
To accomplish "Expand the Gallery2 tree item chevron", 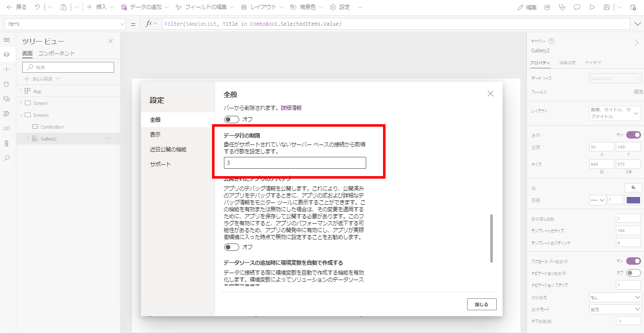I will click(x=29, y=138).
